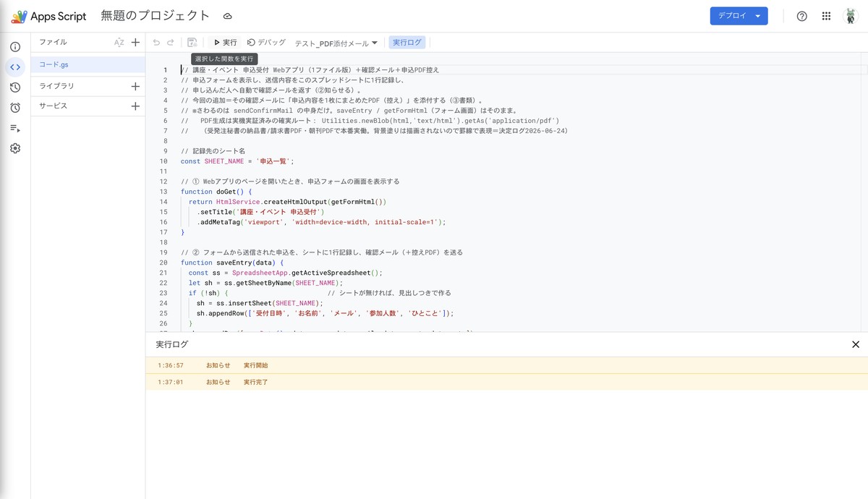Open Project Settings gear icon
Screen dimensions: 868x499
(x=15, y=148)
